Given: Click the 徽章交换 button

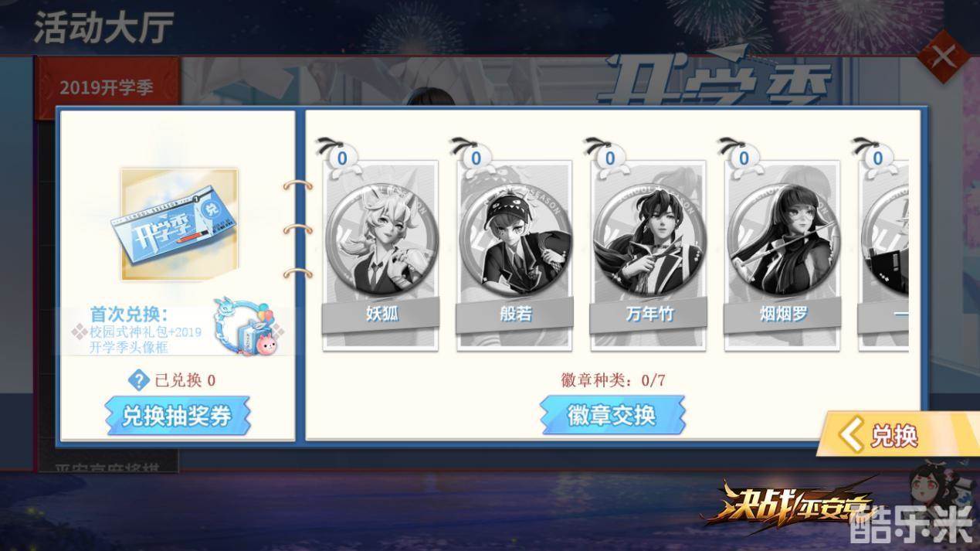Looking at the screenshot, I should click(612, 415).
